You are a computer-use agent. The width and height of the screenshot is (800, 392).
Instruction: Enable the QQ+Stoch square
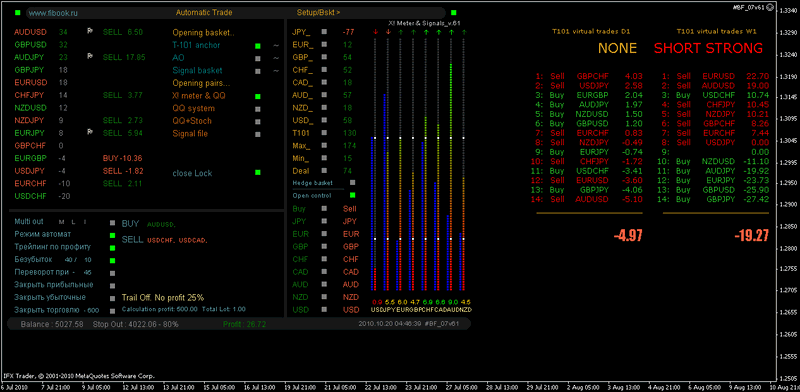point(258,121)
